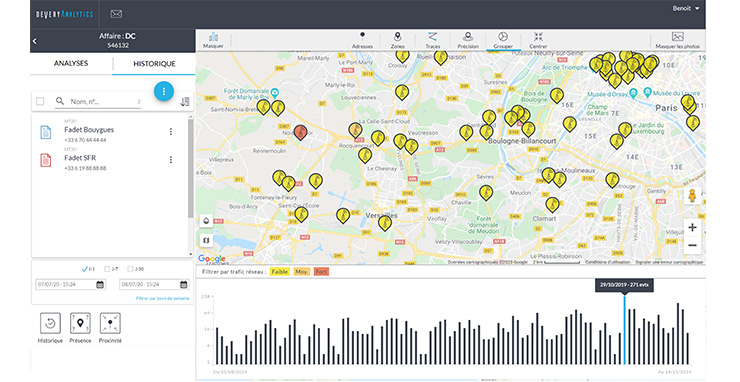Go back with the Affaire chevron
740x382 pixels.
pos(34,41)
